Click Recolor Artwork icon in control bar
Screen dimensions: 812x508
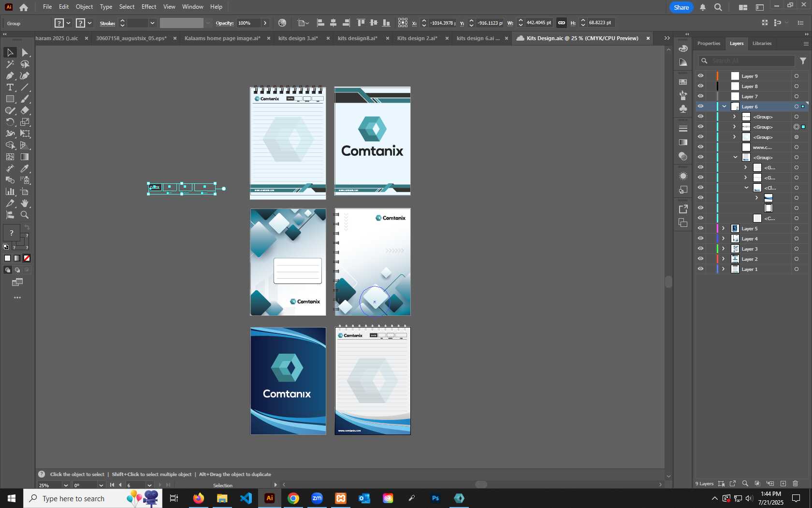282,23
